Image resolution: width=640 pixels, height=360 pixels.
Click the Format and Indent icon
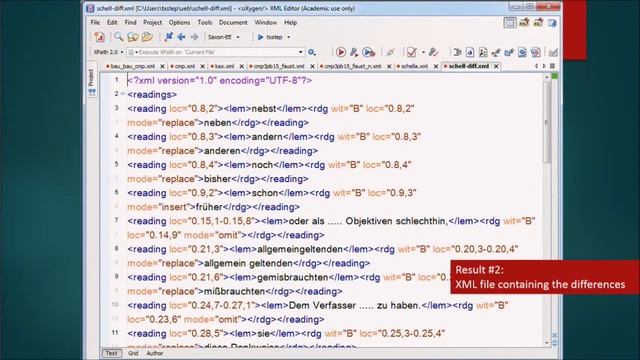click(457, 52)
